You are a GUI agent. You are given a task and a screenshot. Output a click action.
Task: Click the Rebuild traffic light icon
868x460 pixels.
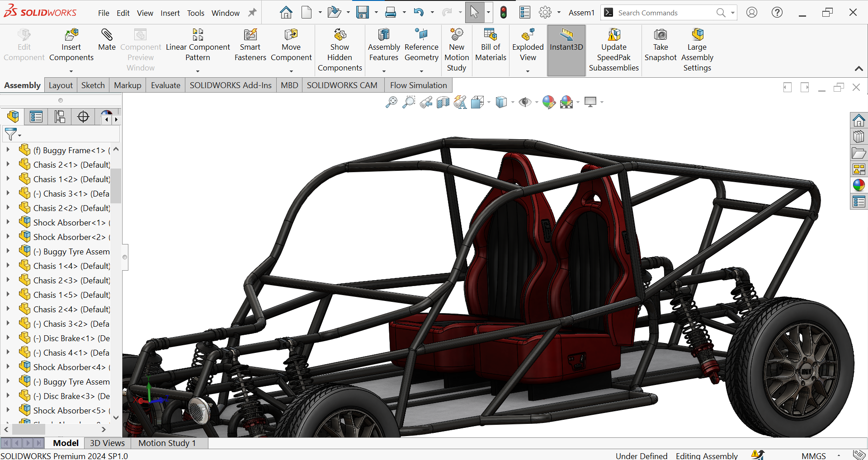(x=504, y=12)
